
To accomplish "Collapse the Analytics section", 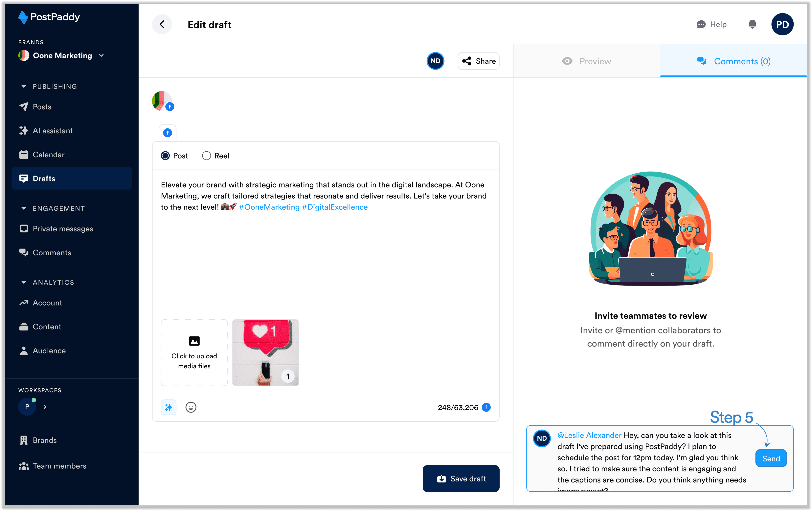I will click(x=24, y=283).
